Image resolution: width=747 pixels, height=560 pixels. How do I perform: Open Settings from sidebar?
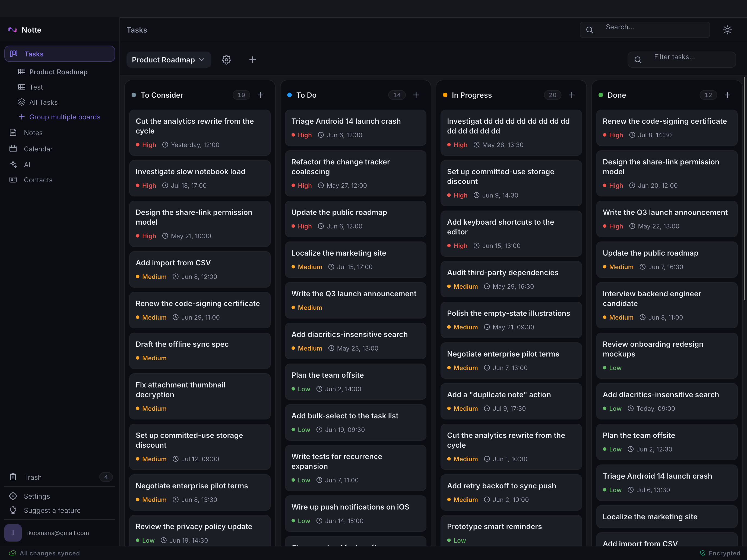point(59,496)
